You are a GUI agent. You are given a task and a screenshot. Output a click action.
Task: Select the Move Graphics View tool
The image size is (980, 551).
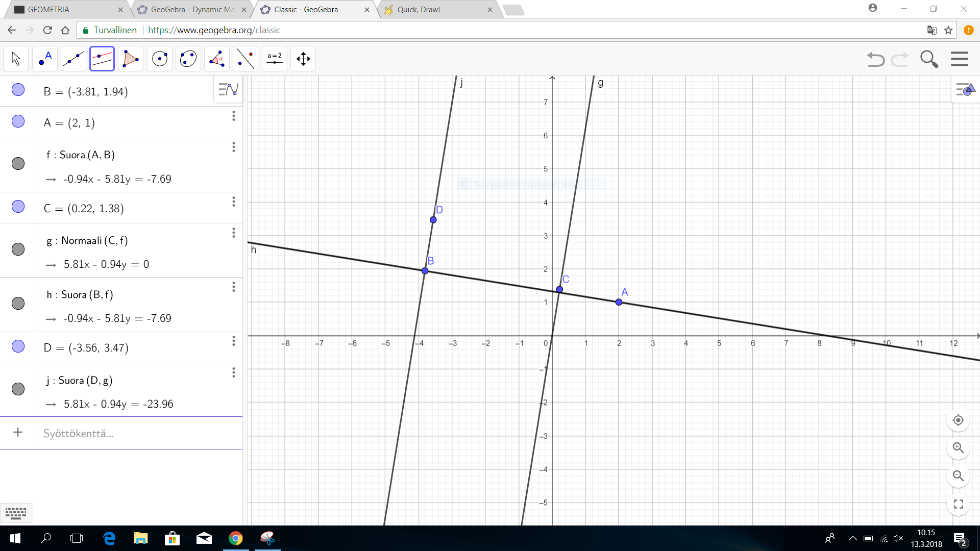[303, 59]
